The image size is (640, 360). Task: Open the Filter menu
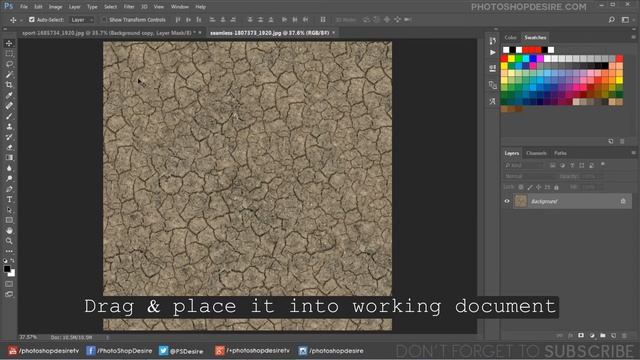coord(129,7)
